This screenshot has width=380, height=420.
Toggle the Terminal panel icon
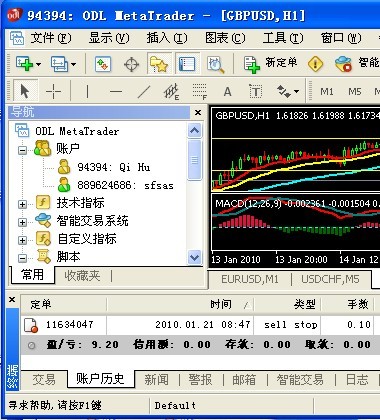pos(187,64)
